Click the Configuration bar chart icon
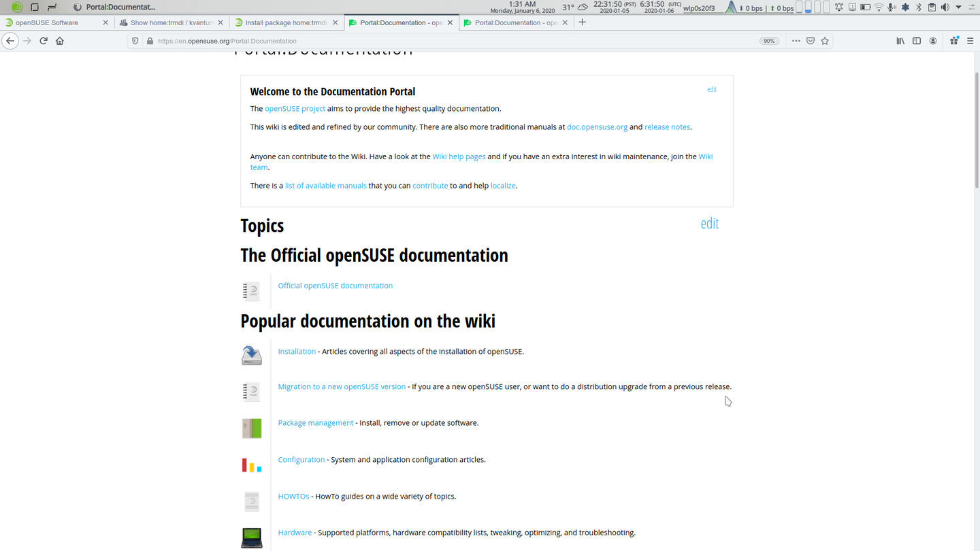The width and height of the screenshot is (980, 551). point(252,465)
